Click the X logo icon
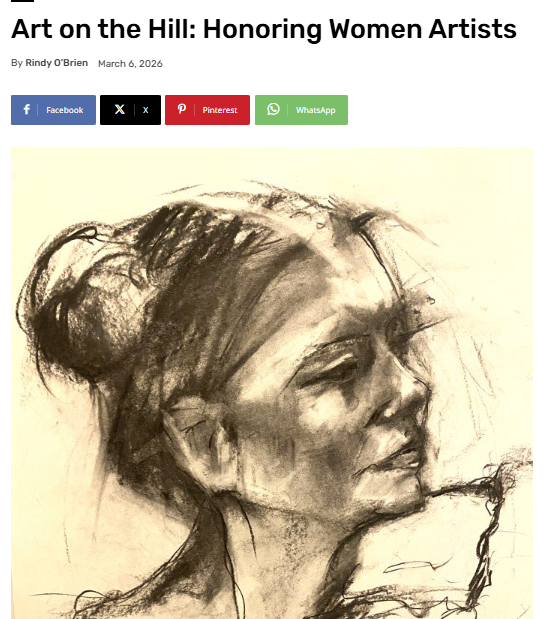This screenshot has height=619, width=551. 120,109
